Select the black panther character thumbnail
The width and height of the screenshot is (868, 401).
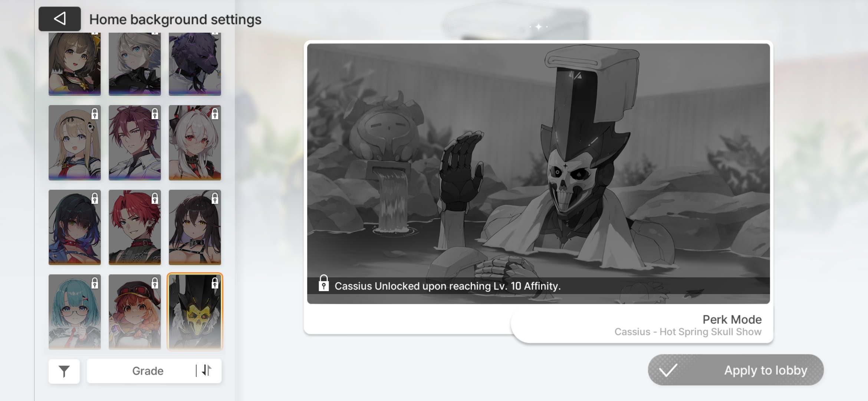pyautogui.click(x=195, y=63)
